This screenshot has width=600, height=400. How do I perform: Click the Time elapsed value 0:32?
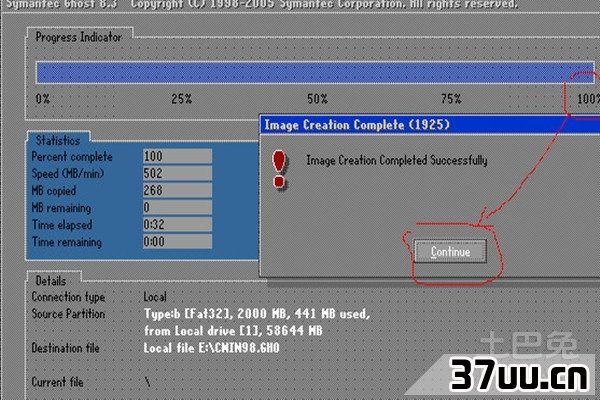click(177, 224)
